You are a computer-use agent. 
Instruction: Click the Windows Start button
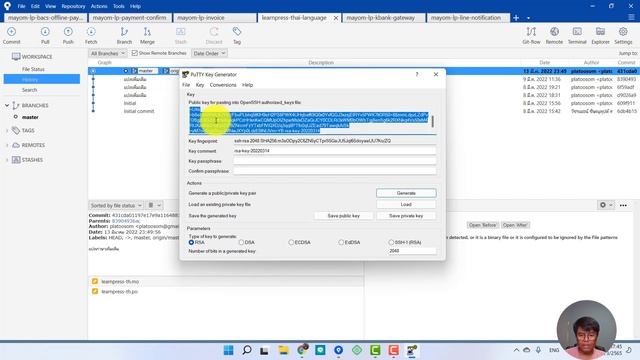coord(229,350)
